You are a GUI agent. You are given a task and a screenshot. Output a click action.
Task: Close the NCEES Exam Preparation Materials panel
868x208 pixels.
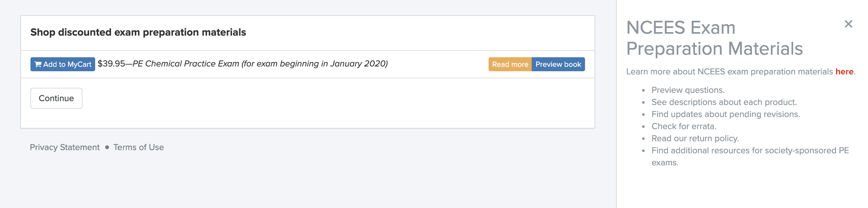click(x=848, y=24)
